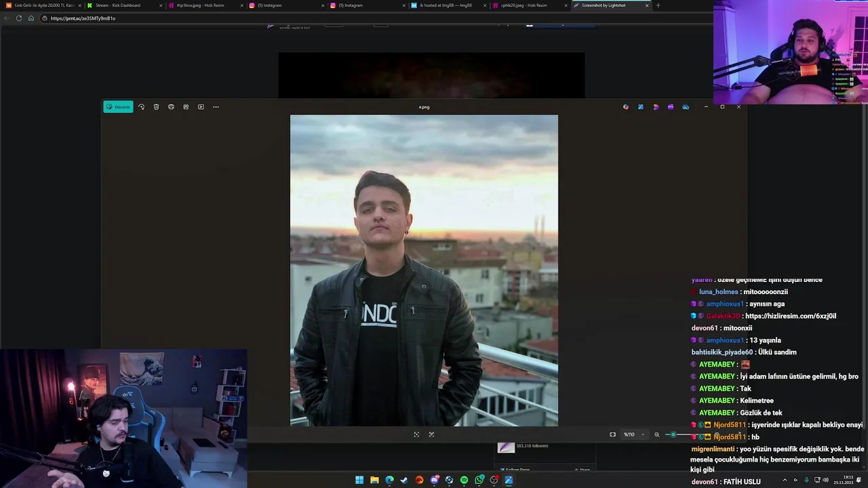Viewport: 868px width, 488px height.
Task: Click the zoom slider handle in Photos
Action: (673, 434)
